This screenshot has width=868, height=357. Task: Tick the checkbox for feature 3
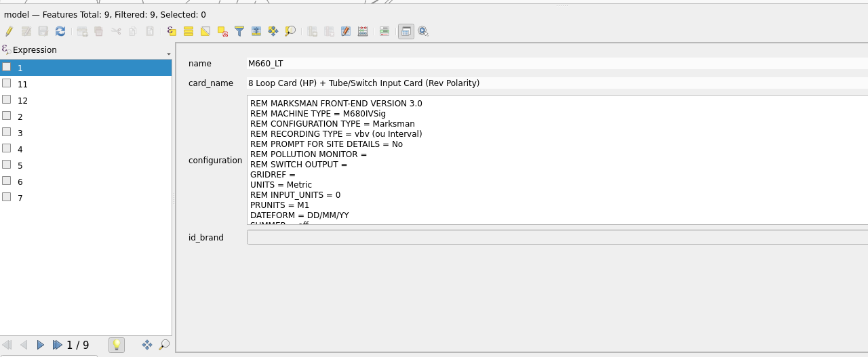(x=6, y=132)
